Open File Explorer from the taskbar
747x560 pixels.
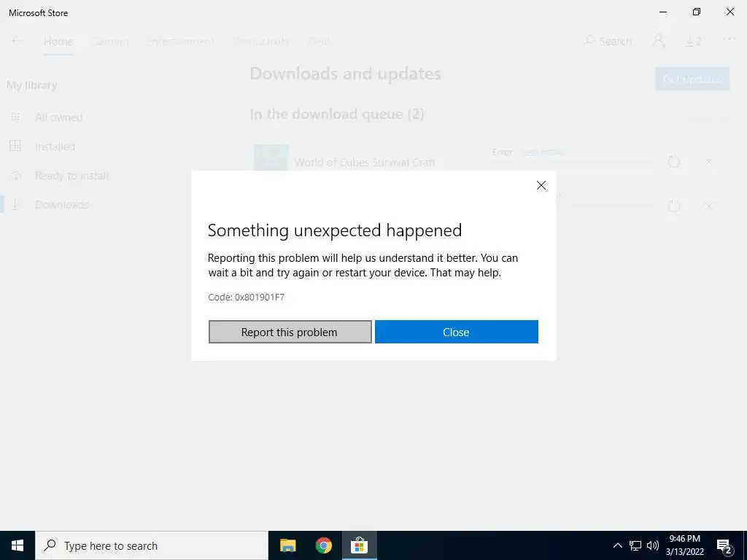click(287, 545)
